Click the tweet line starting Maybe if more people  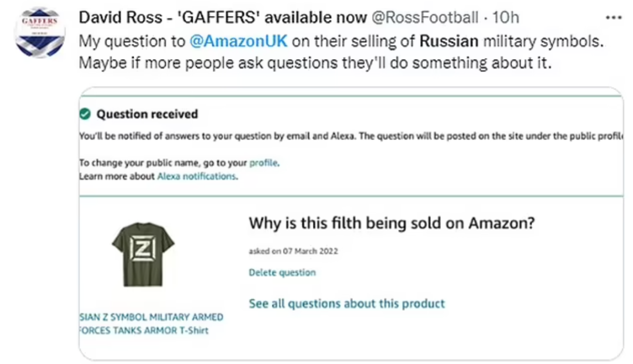pos(315,63)
